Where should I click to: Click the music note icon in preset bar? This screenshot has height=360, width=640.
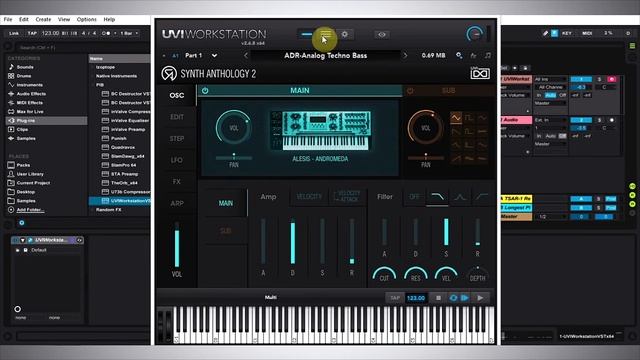point(488,55)
